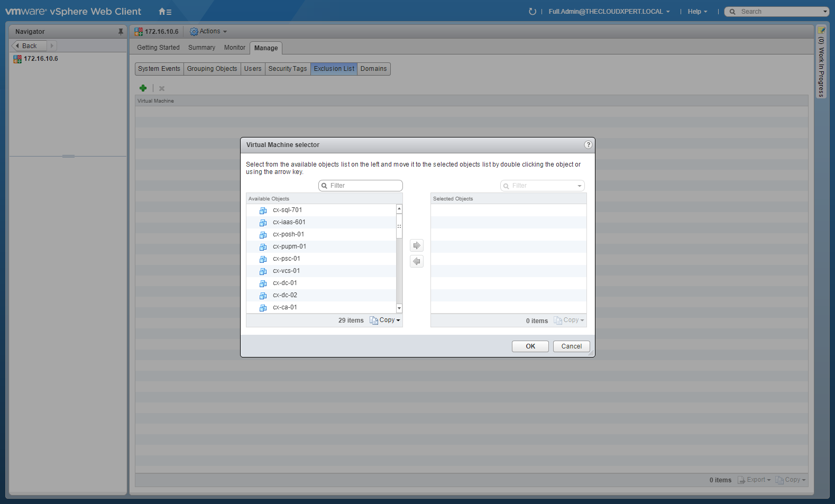Click the refresh icon in header

tap(532, 12)
